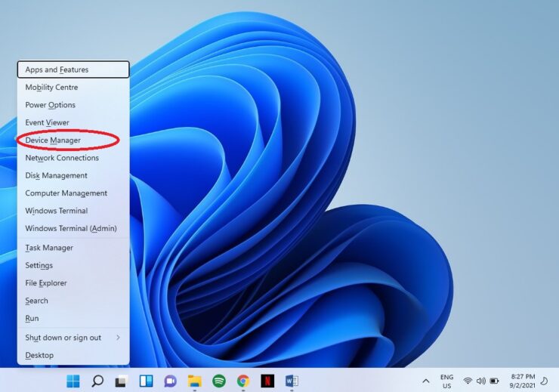Open Computer Management menu entry
This screenshot has width=559, height=392.
tap(73, 193)
